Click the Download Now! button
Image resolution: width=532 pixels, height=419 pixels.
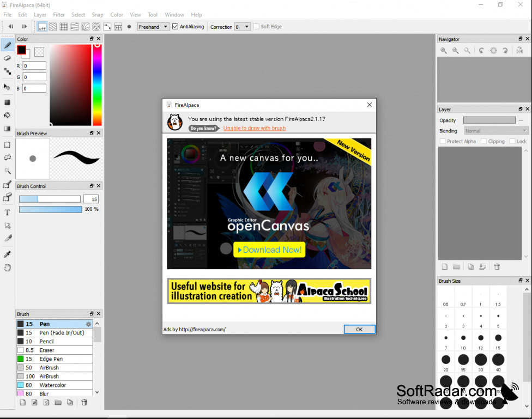click(269, 250)
